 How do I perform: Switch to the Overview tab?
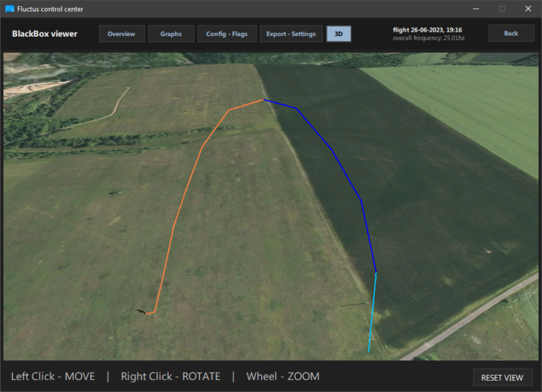(121, 34)
